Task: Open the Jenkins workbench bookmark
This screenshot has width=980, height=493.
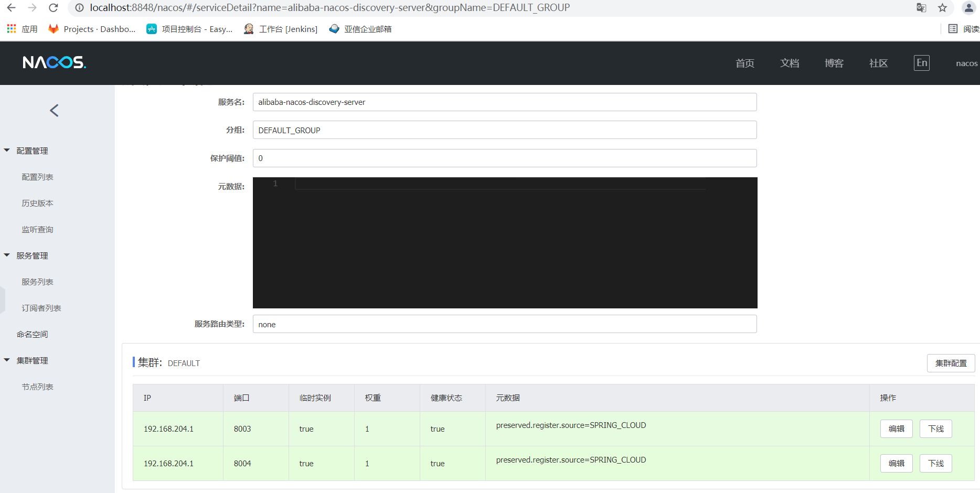Action: 281,29
